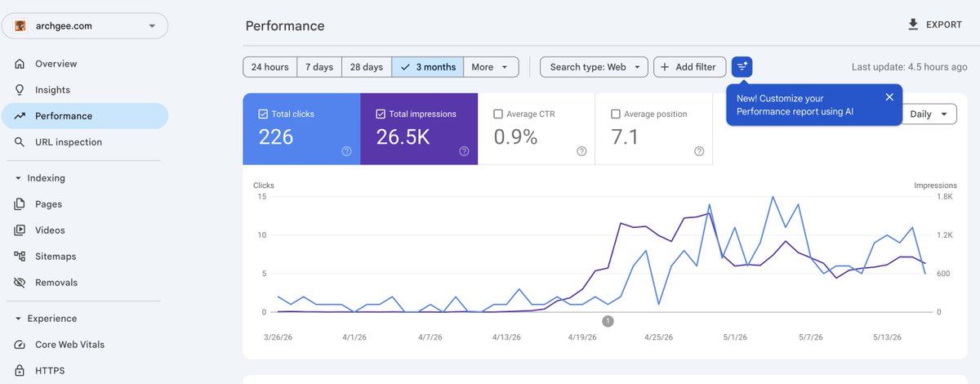Open the Search type: Web dropdown
Viewport: 980px width, 384px height.
[595, 67]
